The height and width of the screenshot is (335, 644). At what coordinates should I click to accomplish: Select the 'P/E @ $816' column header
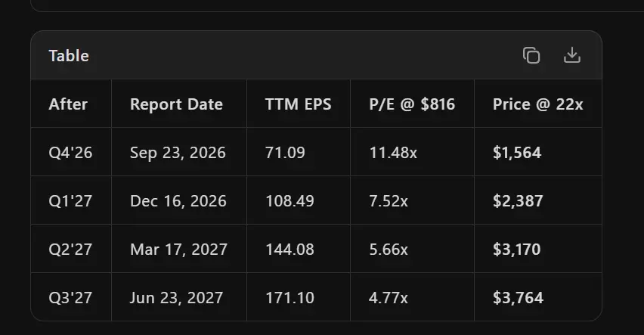coord(412,104)
